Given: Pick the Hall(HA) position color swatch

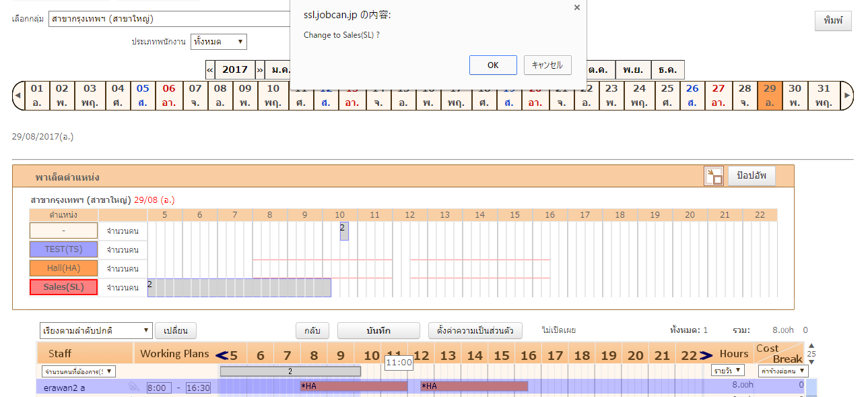Looking at the screenshot, I should coord(63,268).
